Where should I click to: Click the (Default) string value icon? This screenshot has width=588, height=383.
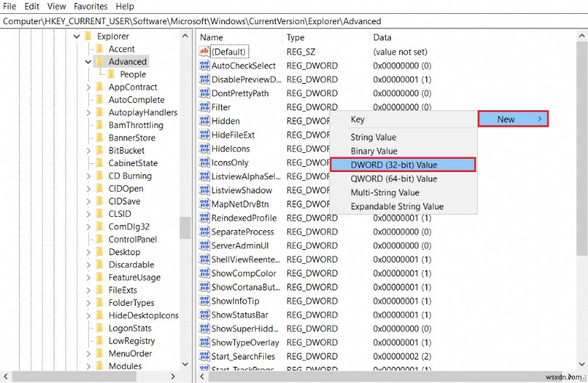204,51
